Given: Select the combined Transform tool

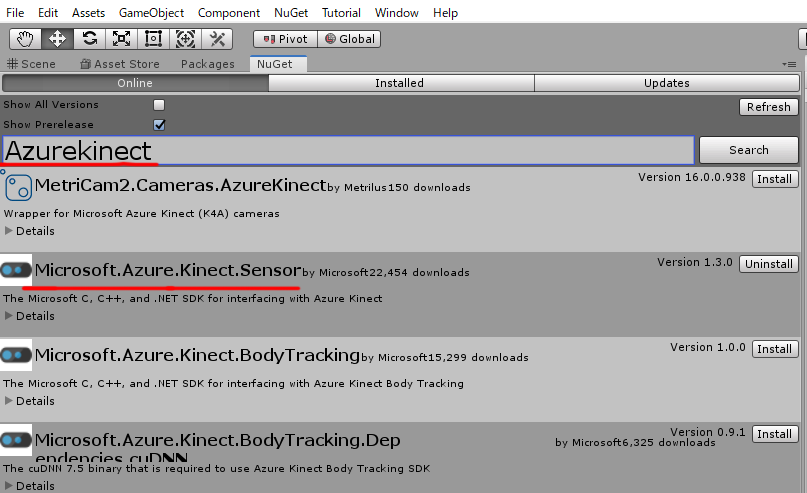Looking at the screenshot, I should pos(185,39).
